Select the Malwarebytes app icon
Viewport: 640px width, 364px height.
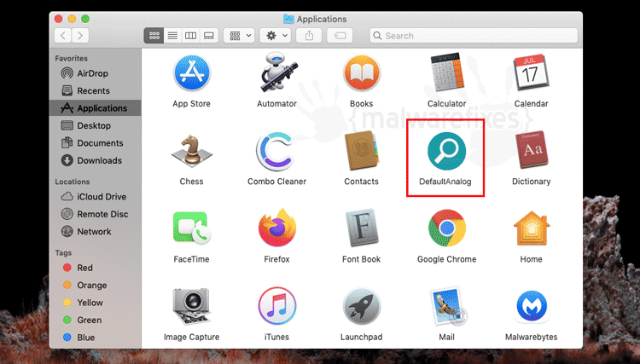(532, 306)
